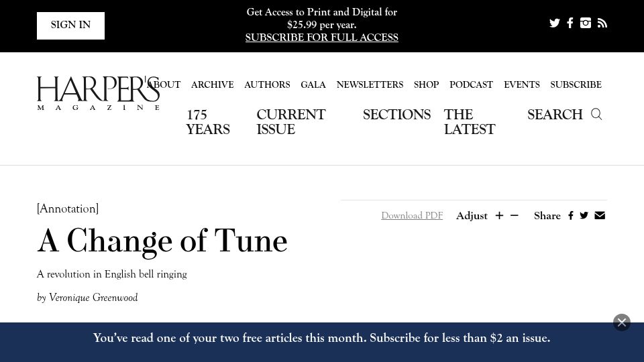Share the article by email
The image size is (644, 362).
pos(600,215)
